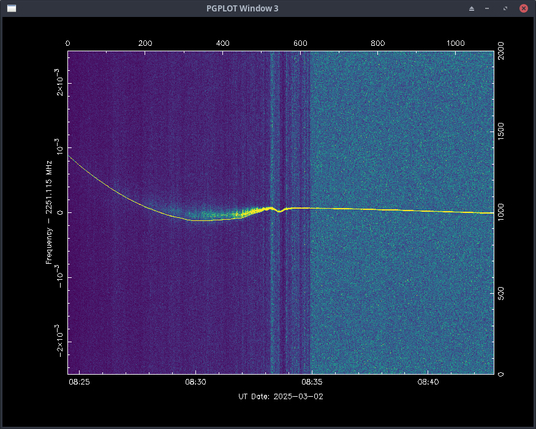Screen dimensions: 536x429
Task: Click the right axis label 500
Action: 501,293
